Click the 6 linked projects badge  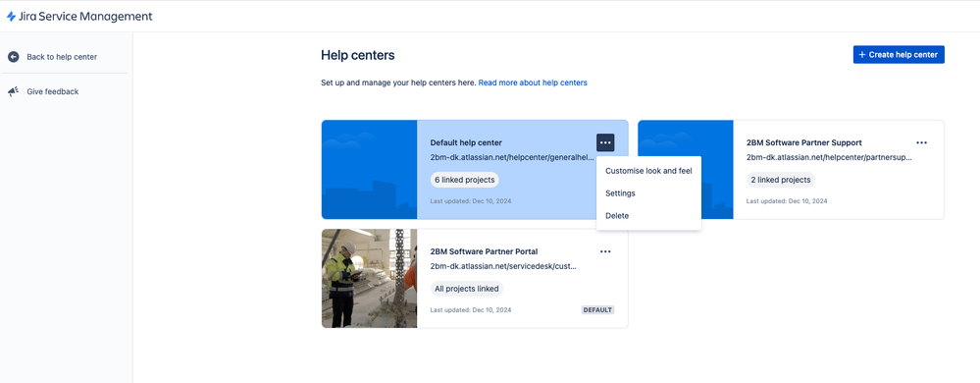point(464,180)
